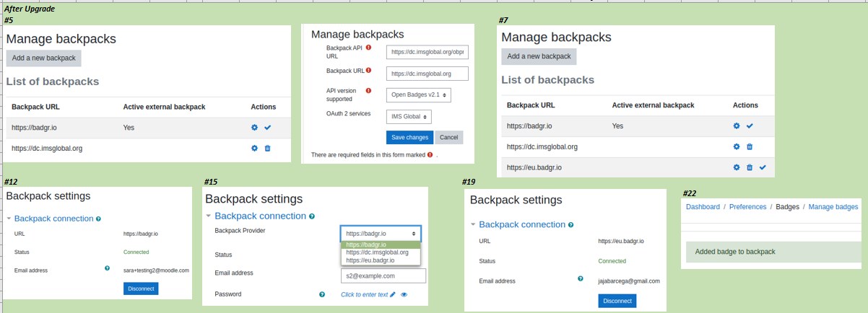Select jajabarcega@gmail.com email text
The width and height of the screenshot is (868, 313).
[x=629, y=281]
